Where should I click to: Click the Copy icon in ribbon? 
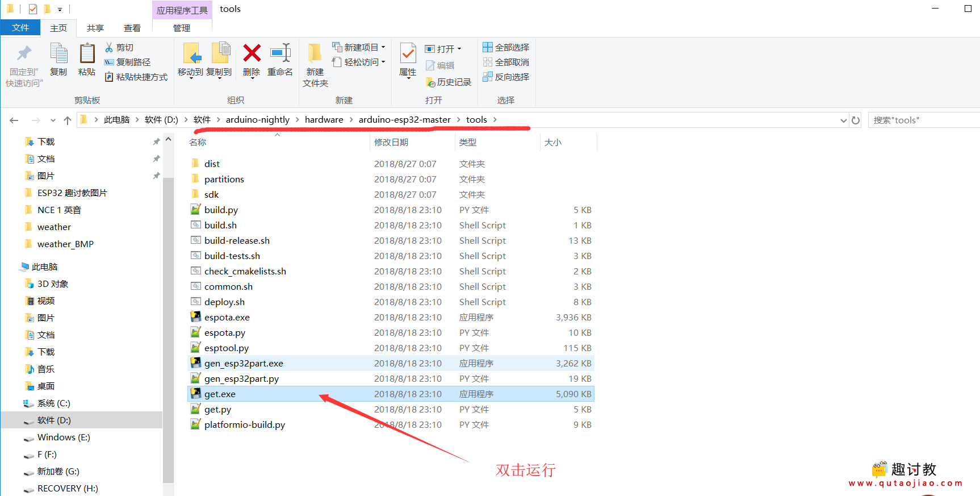click(58, 54)
